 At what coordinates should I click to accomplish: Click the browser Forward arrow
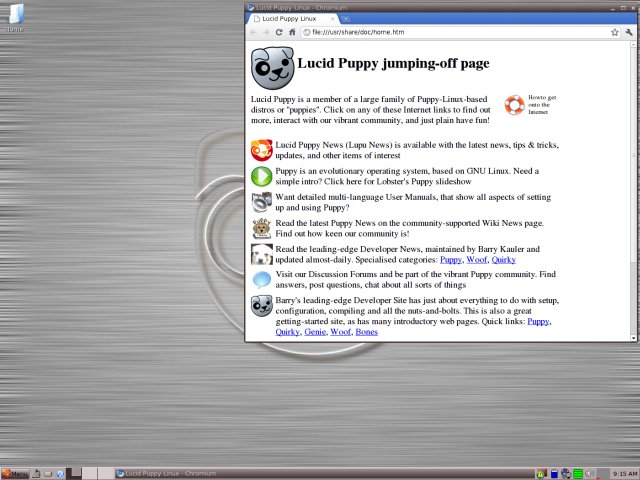pyautogui.click(x=266, y=32)
